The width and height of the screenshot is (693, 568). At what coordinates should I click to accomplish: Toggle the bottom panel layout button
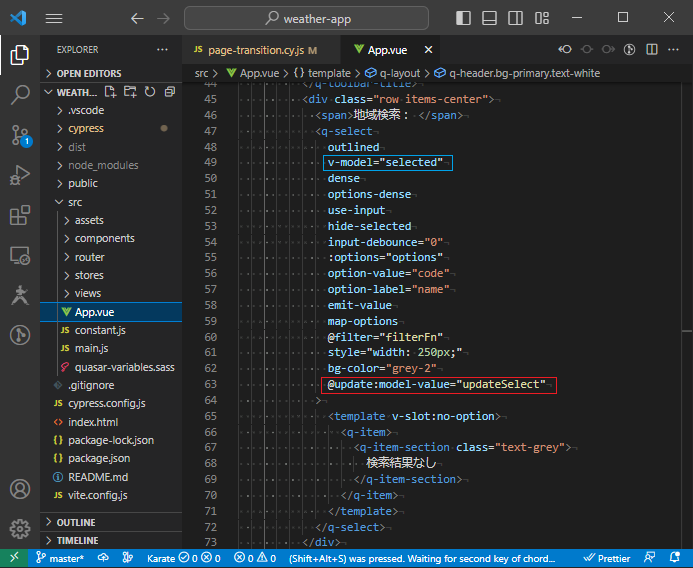tap(489, 18)
